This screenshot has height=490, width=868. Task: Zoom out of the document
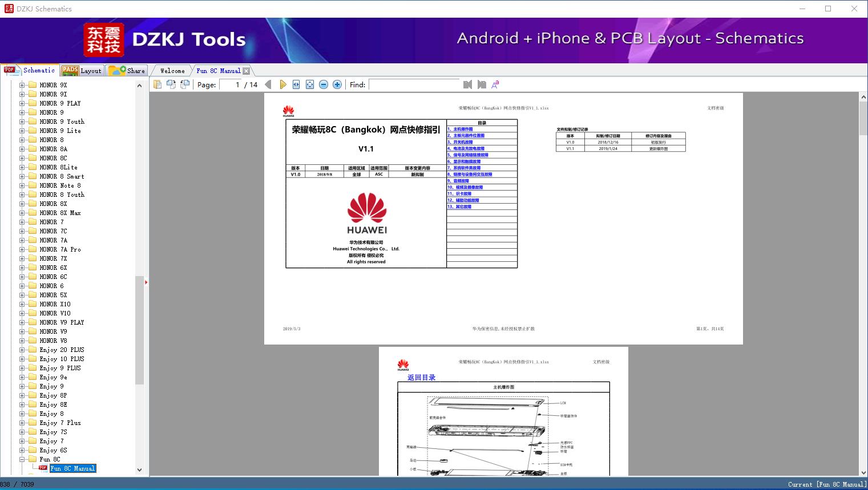pyautogui.click(x=324, y=84)
